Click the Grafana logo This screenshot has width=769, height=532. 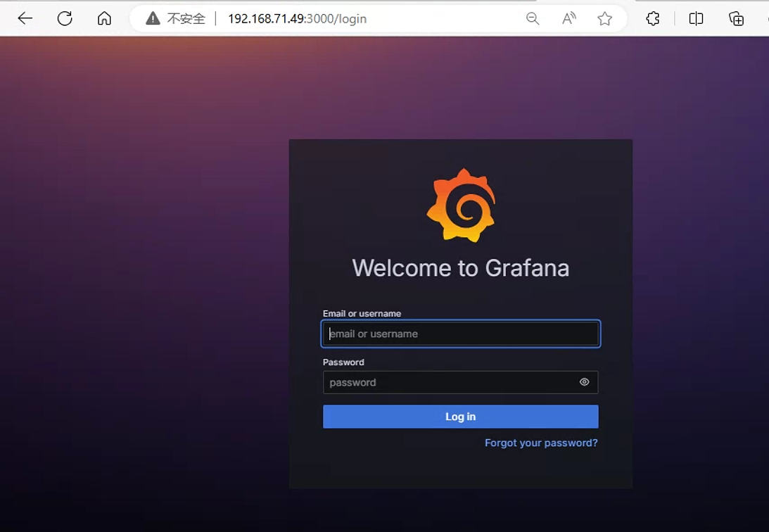point(461,205)
